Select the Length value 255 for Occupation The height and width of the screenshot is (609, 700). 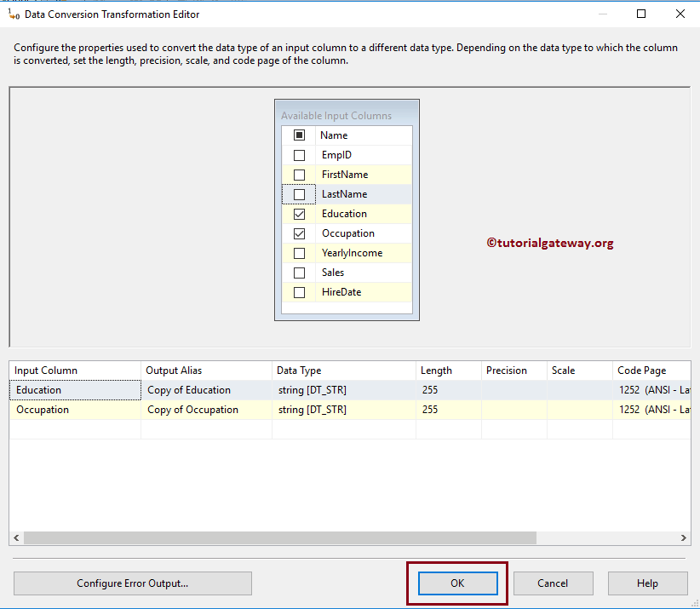tap(447, 409)
